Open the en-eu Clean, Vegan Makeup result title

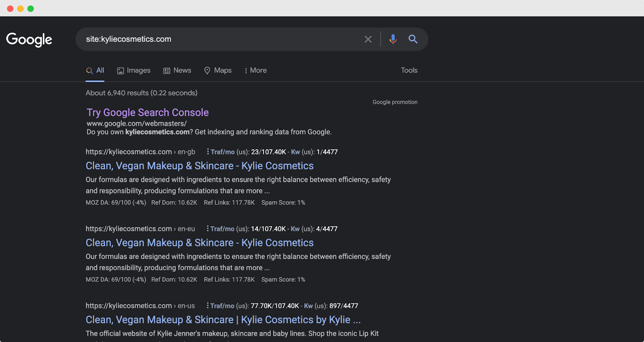[200, 243]
